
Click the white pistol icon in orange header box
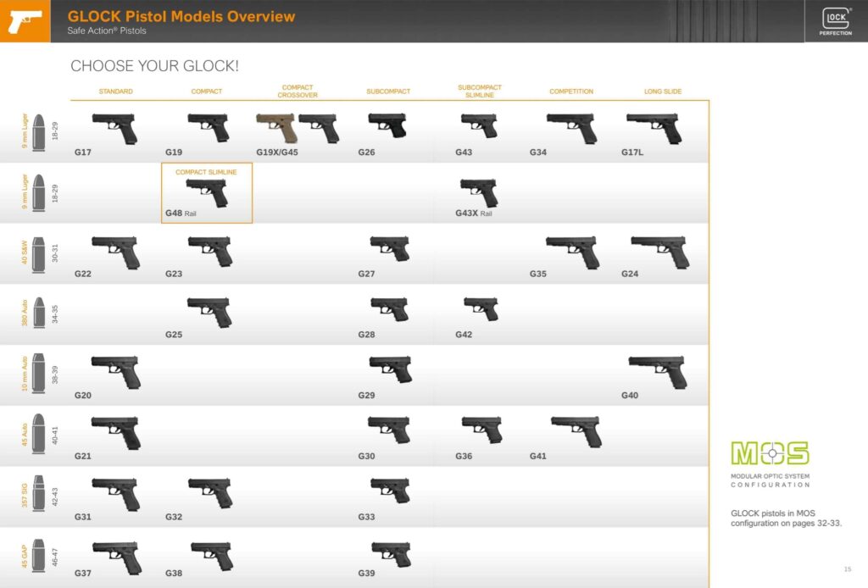25,21
